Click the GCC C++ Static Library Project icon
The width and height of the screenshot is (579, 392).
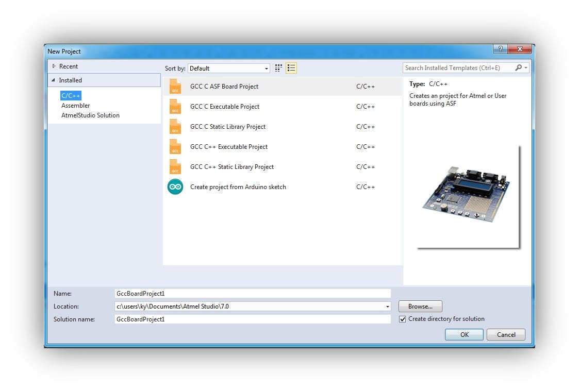coord(175,167)
